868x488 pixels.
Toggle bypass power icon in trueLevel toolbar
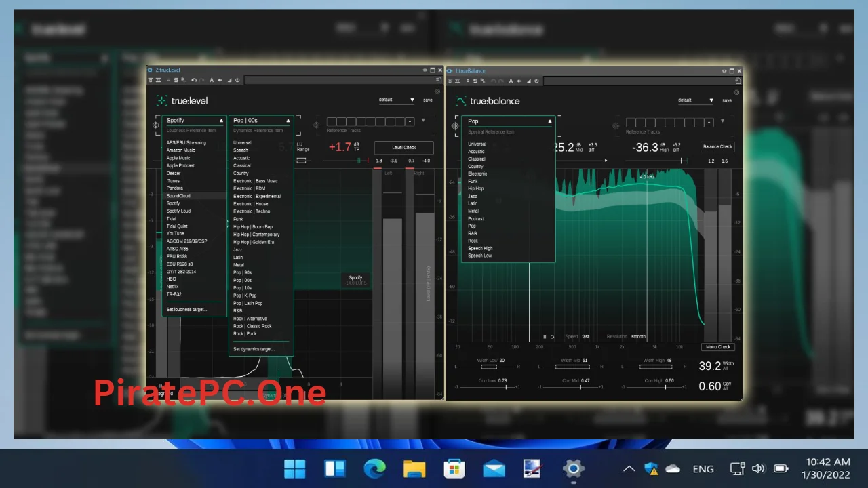[237, 80]
